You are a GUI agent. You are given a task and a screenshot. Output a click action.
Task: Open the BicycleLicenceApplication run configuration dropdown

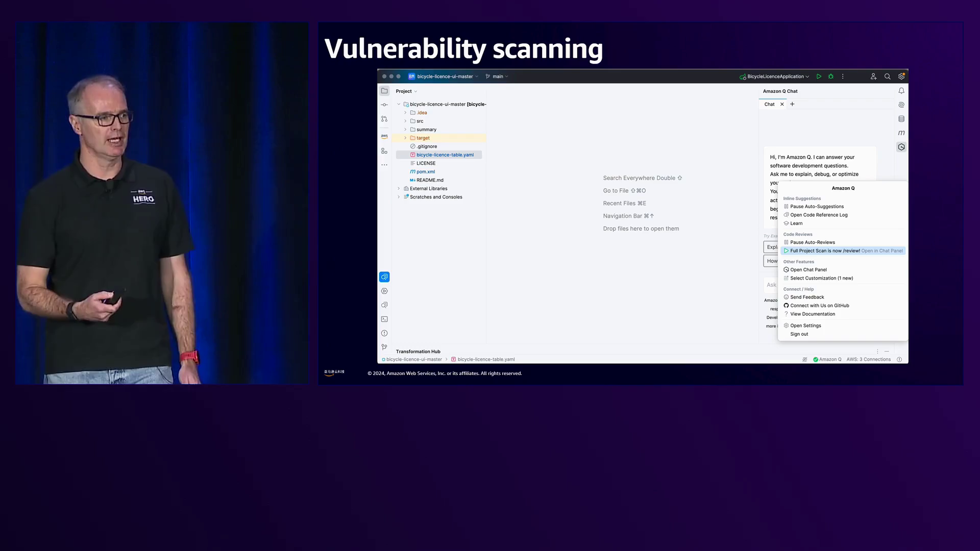click(775, 77)
